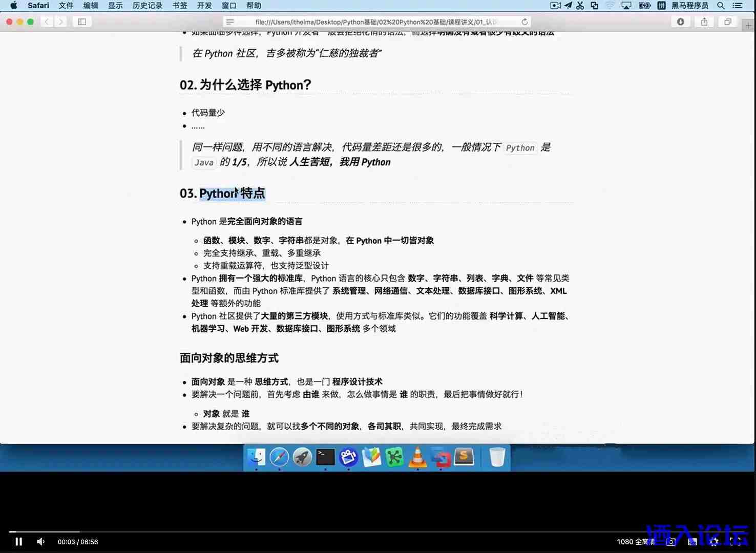Image resolution: width=756 pixels, height=553 pixels.
Task: Open a new tab with plus button
Action: tap(748, 25)
